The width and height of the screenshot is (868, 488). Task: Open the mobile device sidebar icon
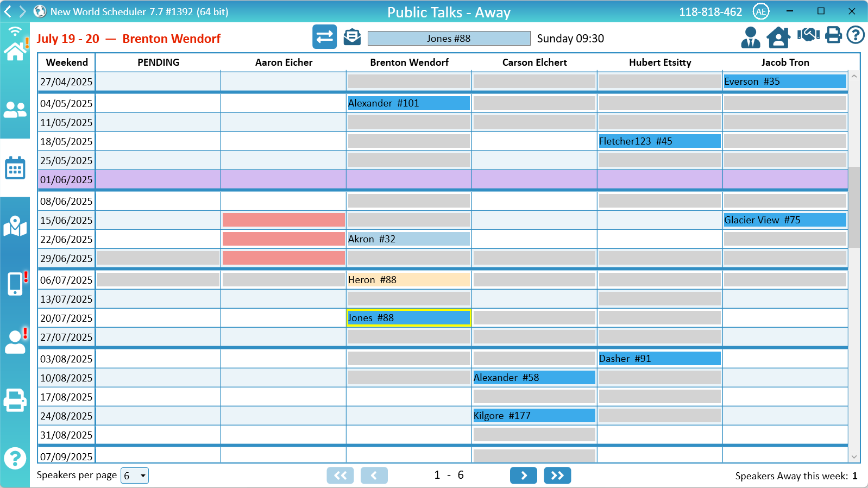coord(16,284)
